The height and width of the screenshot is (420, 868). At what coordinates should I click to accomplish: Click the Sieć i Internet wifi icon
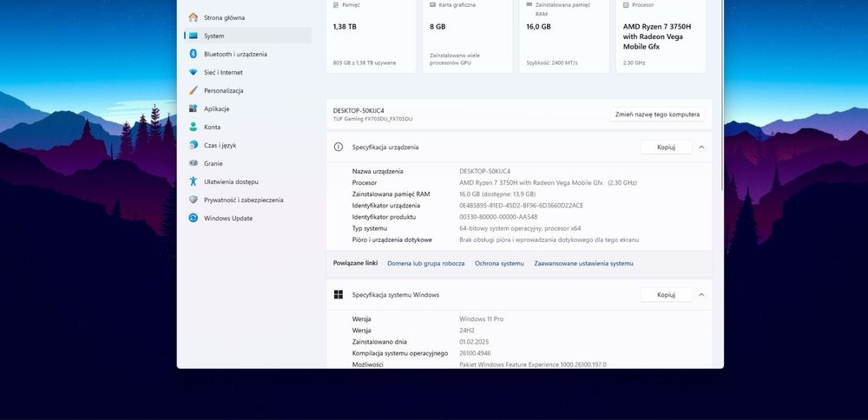[x=194, y=72]
